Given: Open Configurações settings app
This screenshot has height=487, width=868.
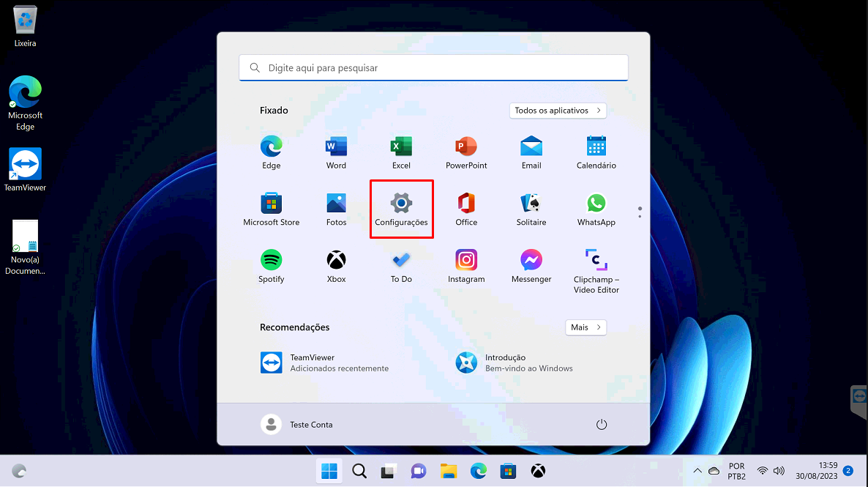Looking at the screenshot, I should point(401,209).
